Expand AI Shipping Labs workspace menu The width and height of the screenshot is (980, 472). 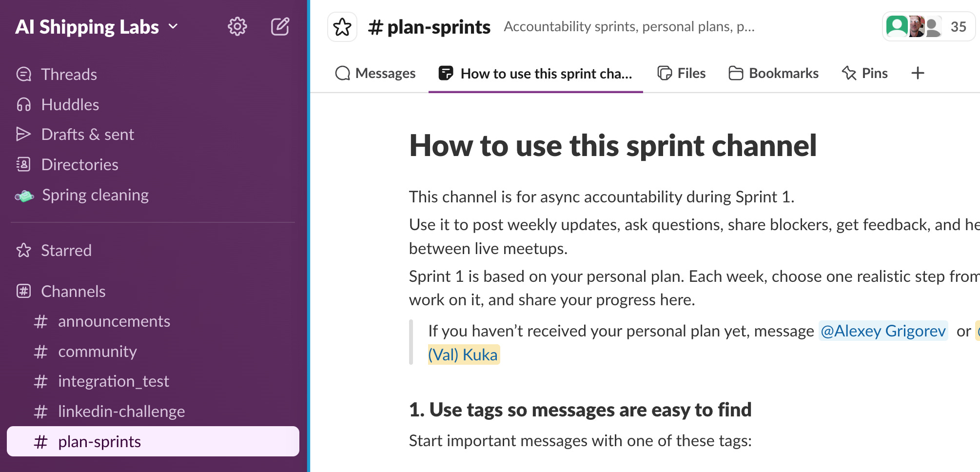97,27
